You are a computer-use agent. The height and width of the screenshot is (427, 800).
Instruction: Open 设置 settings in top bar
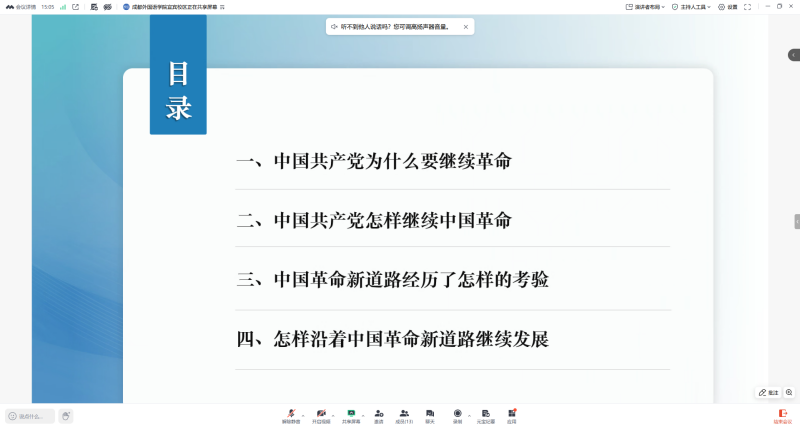(x=728, y=7)
